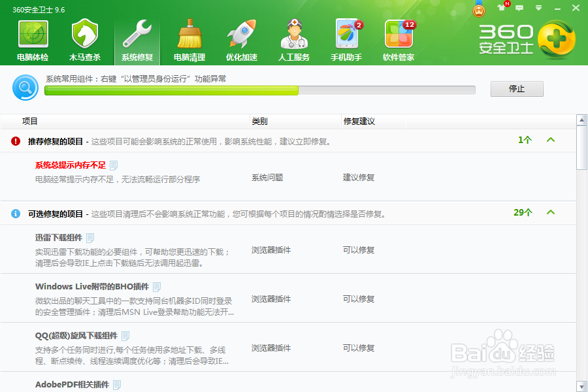This screenshot has width=588, height=392.
Task: Click 系统问题 category cell
Action: point(267,178)
